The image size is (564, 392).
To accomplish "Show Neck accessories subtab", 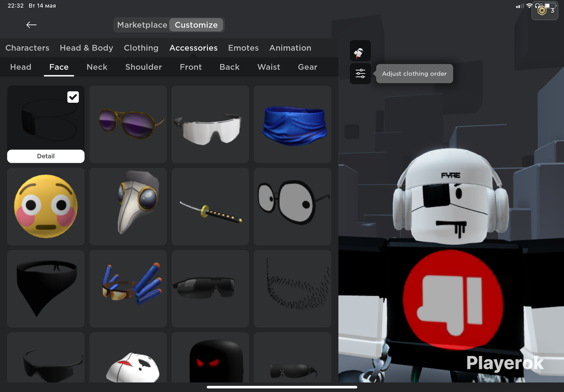I will pos(97,67).
